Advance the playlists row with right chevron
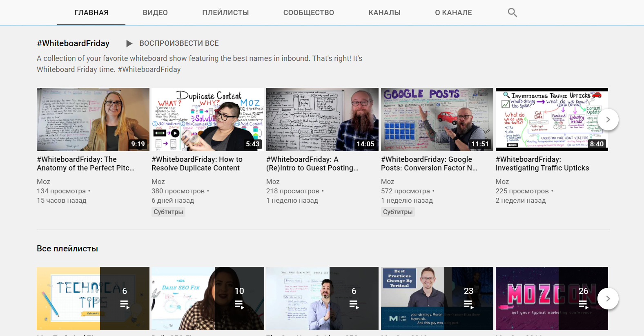 608,299
